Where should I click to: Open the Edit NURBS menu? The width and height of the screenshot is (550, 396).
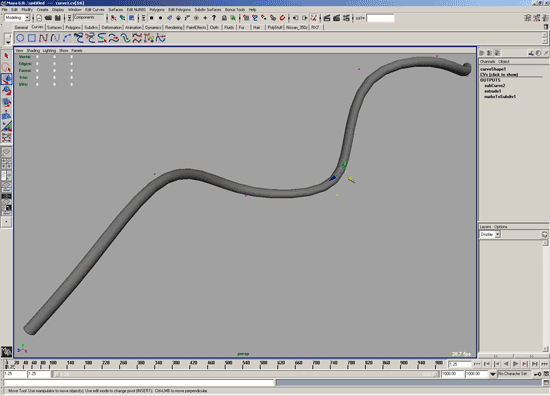tap(136, 9)
